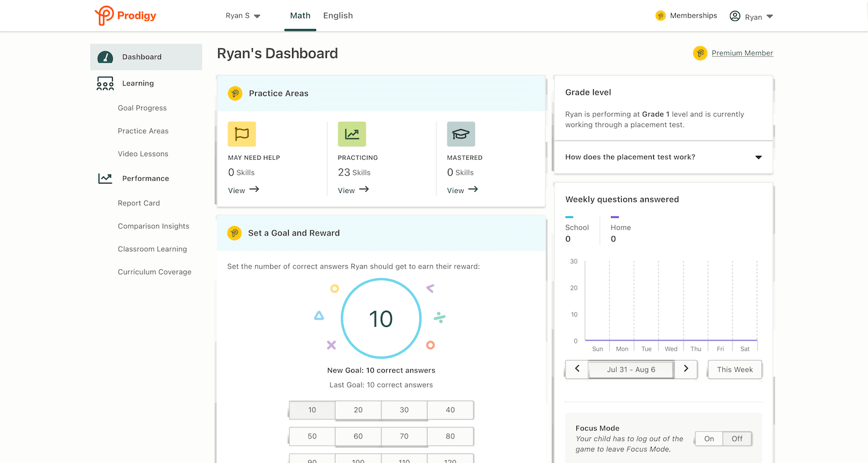Click the Dashboard speedometer icon
Screen dimensions: 868x463
[105, 57]
